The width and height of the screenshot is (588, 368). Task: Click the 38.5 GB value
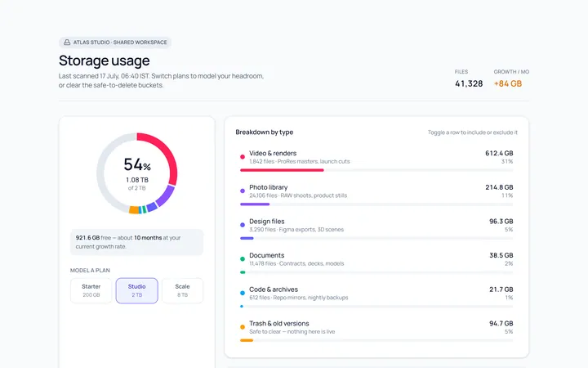pyautogui.click(x=501, y=255)
